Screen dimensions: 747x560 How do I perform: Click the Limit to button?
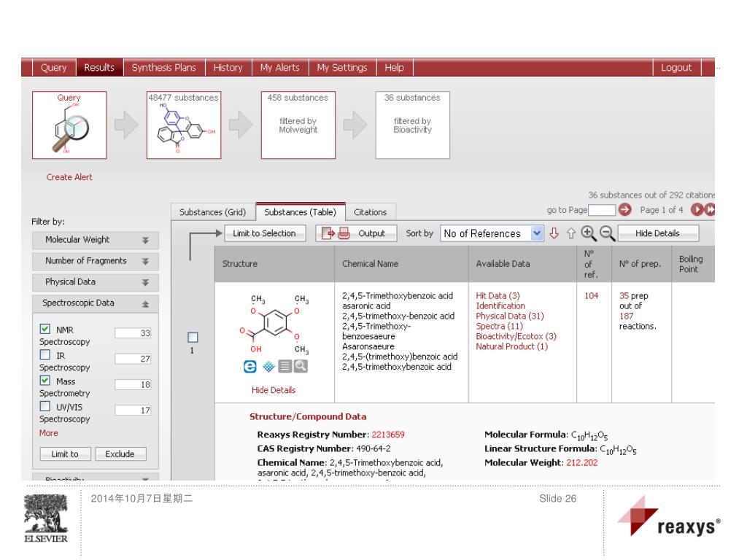coord(65,454)
